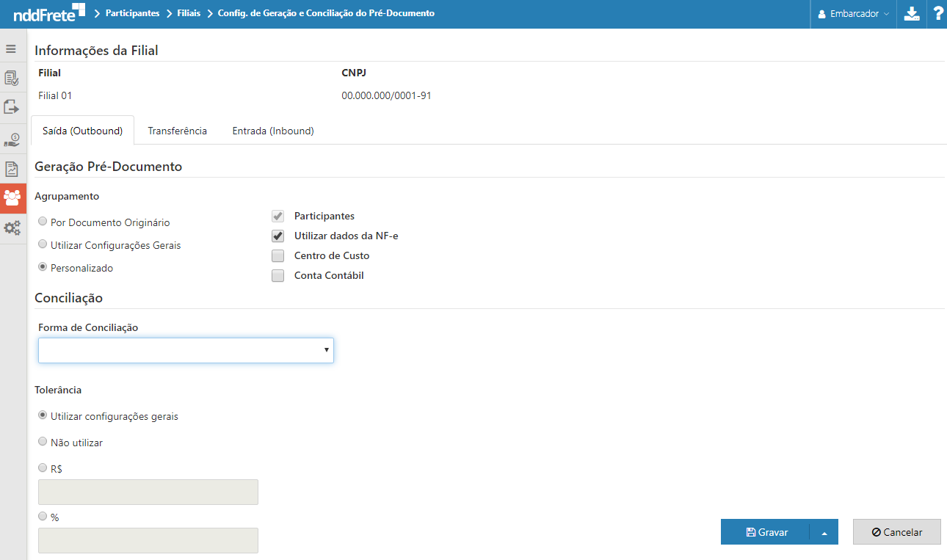Select the participants group sidebar icon
Screen dimensions: 947x560
(12, 198)
